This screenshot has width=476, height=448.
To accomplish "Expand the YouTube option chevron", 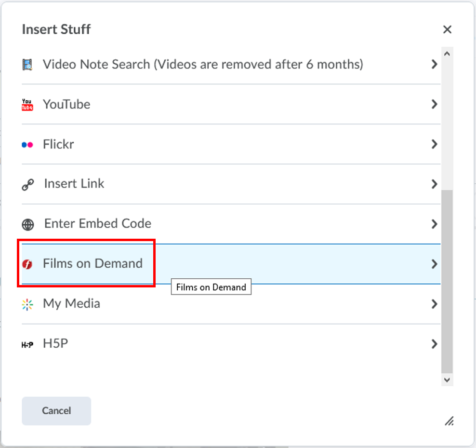I will (435, 104).
